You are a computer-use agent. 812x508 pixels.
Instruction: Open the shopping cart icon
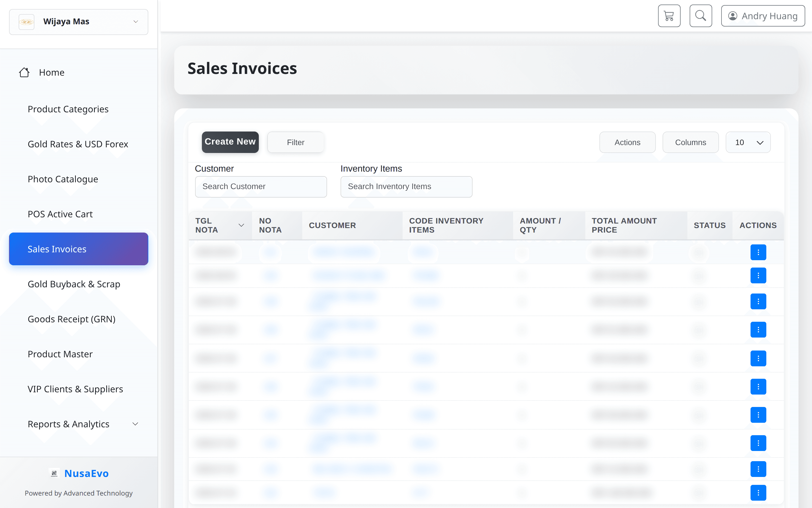point(669,16)
